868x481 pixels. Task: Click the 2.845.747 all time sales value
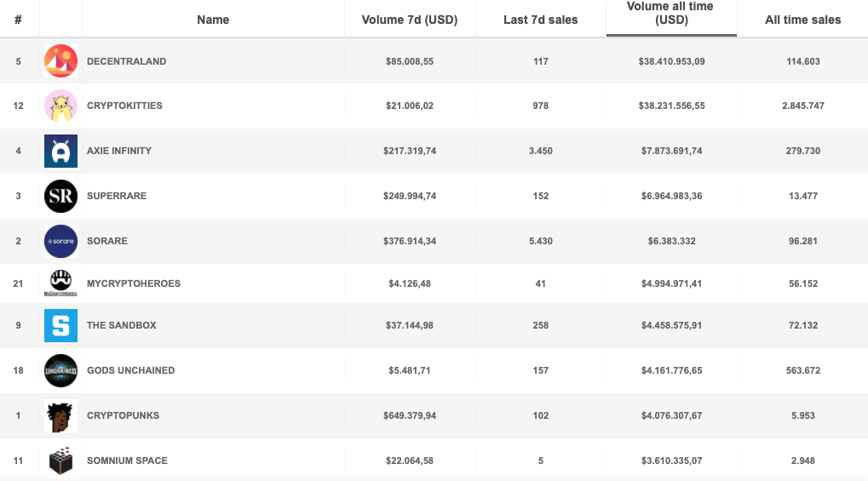pos(803,106)
